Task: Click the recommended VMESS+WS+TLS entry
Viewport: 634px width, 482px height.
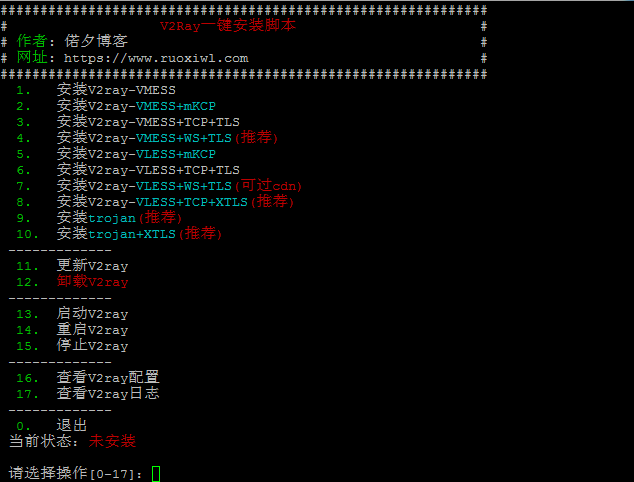Action: [x=167, y=138]
